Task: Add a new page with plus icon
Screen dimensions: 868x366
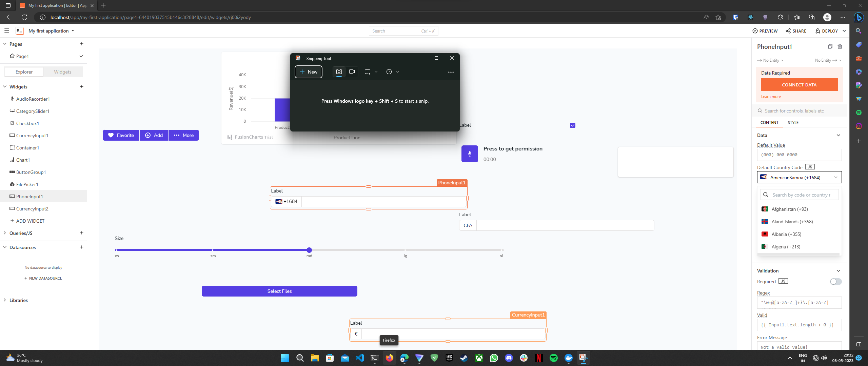Action: pyautogui.click(x=81, y=44)
